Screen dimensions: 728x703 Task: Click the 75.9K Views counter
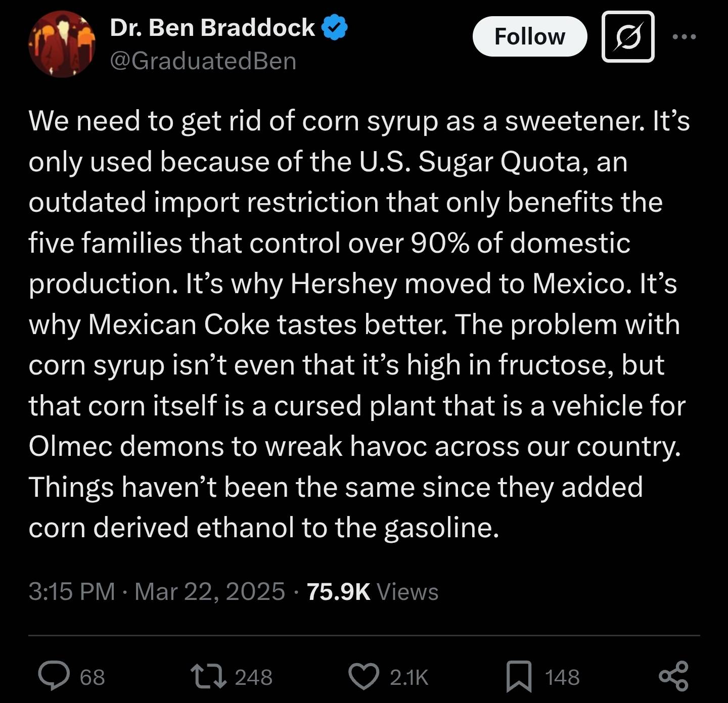click(x=338, y=591)
